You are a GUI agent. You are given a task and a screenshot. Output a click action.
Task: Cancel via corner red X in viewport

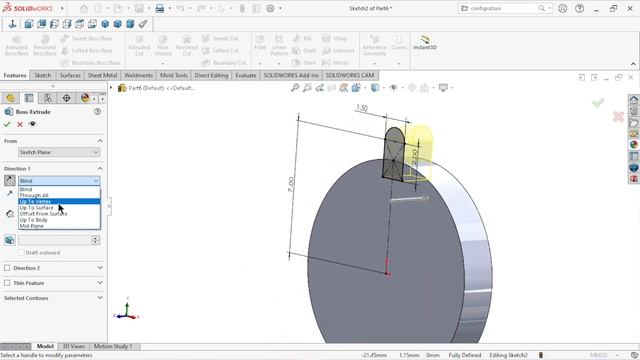(618, 117)
